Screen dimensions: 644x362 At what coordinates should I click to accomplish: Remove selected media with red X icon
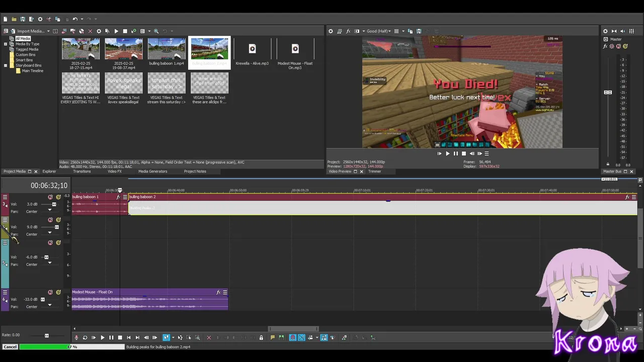tap(91, 31)
